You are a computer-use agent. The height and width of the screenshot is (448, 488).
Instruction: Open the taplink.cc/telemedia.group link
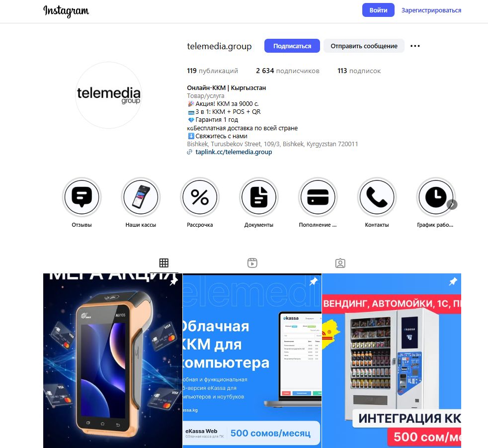pyautogui.click(x=234, y=152)
